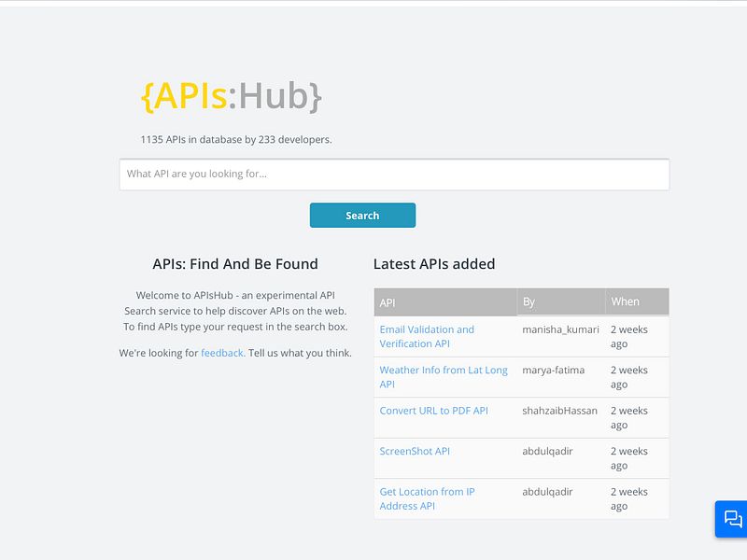Open the Email Validation and Verification API
This screenshot has height=560, width=747.
pyautogui.click(x=426, y=336)
